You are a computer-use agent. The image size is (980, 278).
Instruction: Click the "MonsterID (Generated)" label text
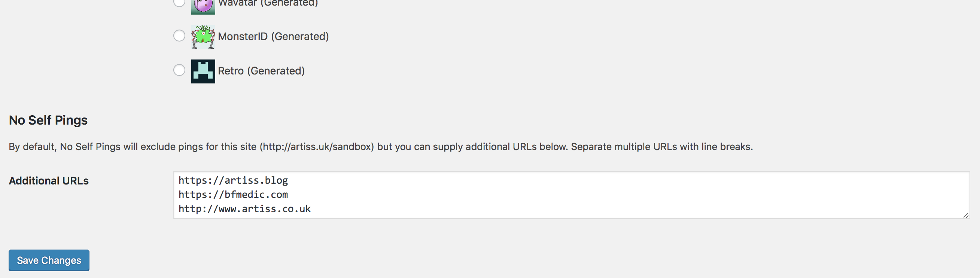click(273, 37)
